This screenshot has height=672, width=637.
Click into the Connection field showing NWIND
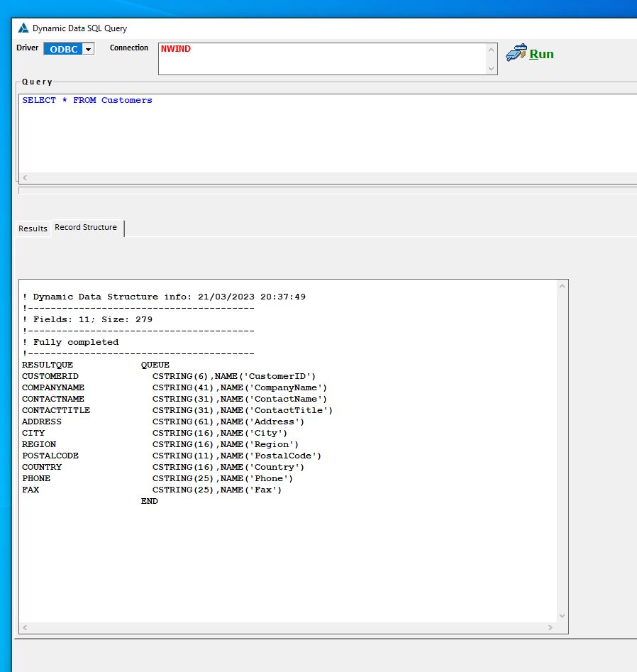(323, 59)
